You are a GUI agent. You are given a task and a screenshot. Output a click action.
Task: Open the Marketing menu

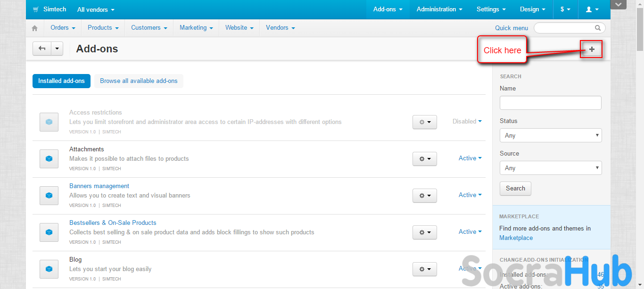click(x=196, y=28)
